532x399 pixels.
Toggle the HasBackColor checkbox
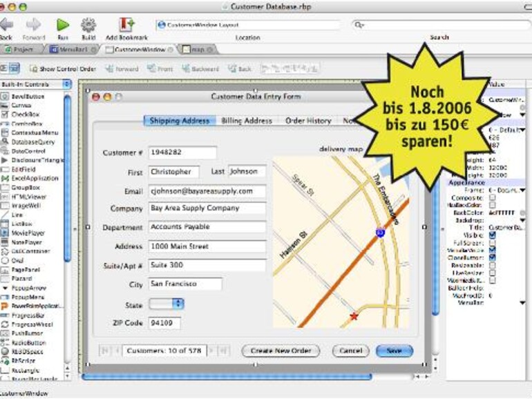[493, 205]
